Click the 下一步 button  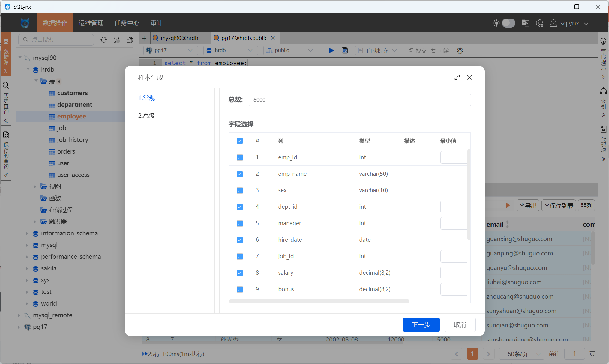pos(421,325)
